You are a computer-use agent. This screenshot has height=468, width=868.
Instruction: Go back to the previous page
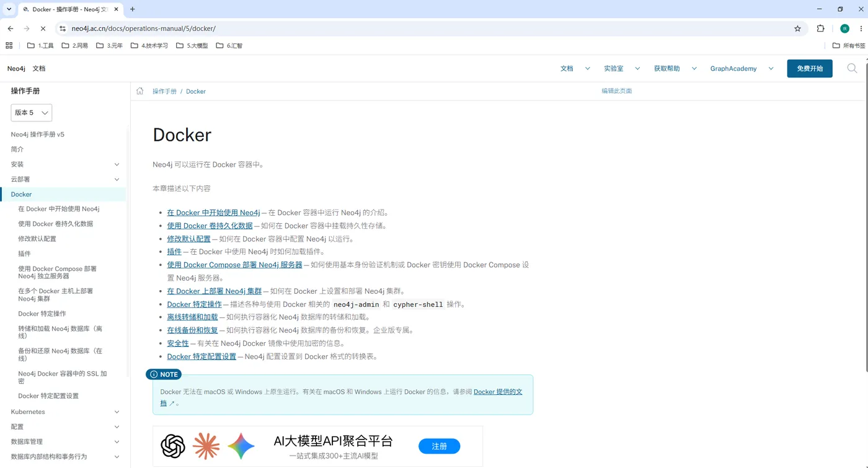(x=11, y=29)
